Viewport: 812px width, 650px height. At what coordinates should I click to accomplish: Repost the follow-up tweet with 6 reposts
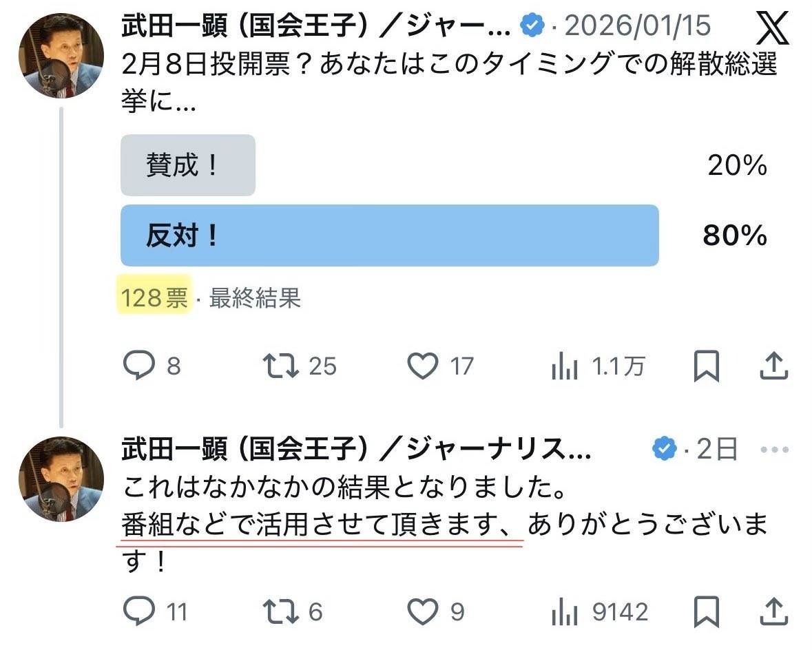[x=282, y=611]
